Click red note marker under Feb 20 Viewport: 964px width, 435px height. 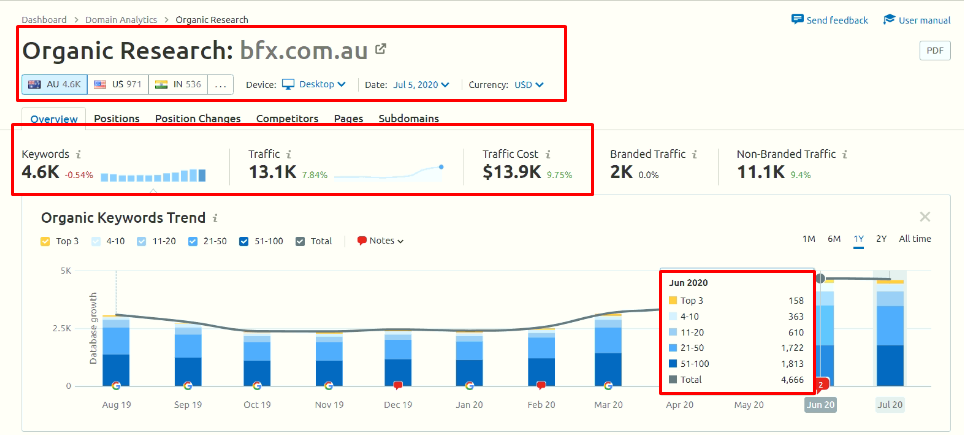pos(541,386)
